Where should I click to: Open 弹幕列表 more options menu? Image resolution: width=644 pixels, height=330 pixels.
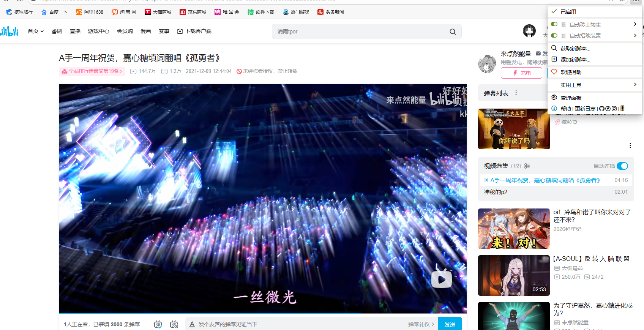pos(516,93)
